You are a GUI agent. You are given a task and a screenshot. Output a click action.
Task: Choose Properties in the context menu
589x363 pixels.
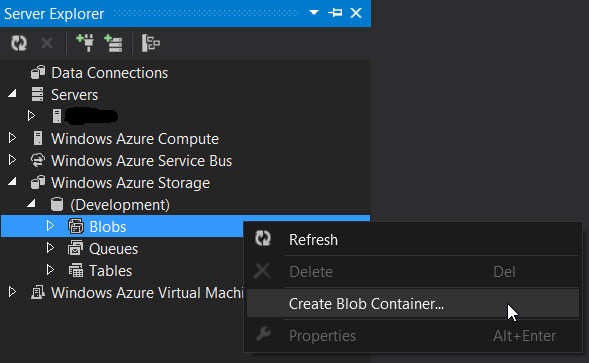[413, 336]
